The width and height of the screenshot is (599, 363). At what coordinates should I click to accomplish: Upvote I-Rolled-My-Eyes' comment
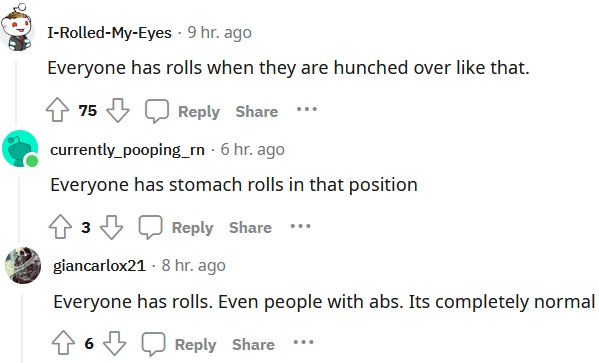tap(57, 110)
